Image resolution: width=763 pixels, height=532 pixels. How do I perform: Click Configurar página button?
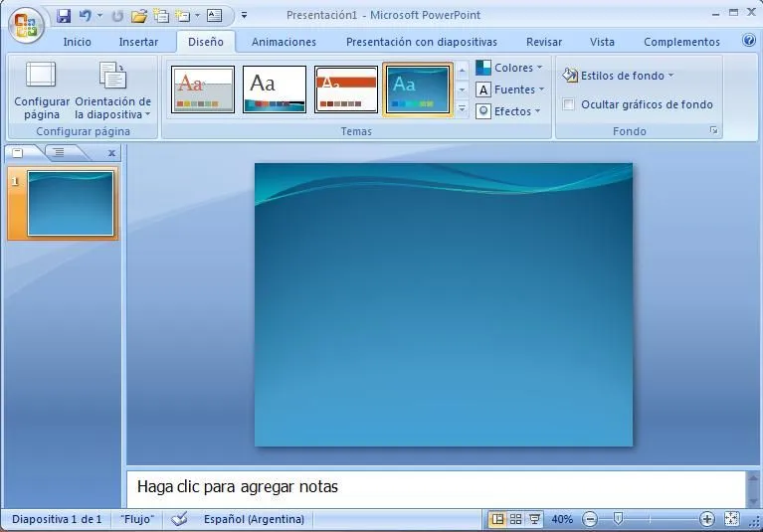42,90
